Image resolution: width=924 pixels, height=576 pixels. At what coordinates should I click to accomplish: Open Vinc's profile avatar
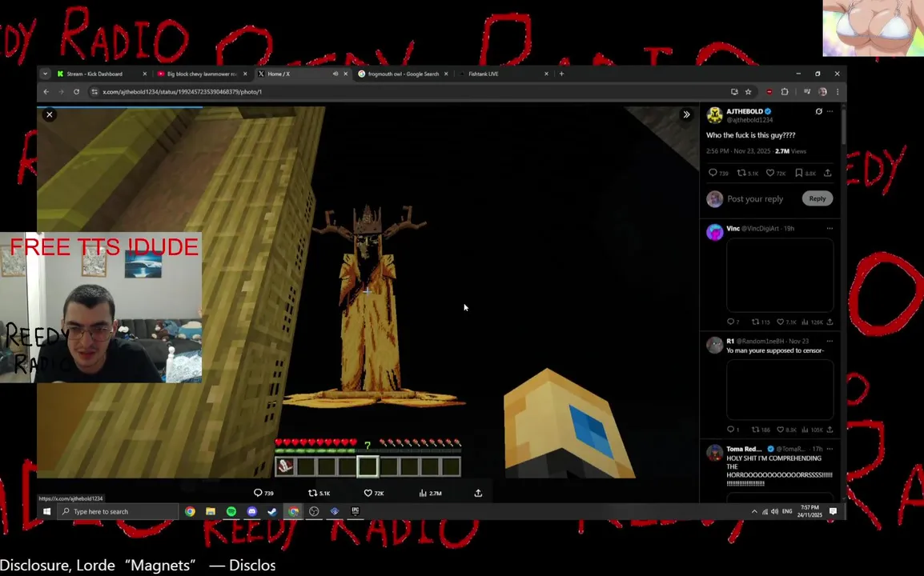point(715,233)
